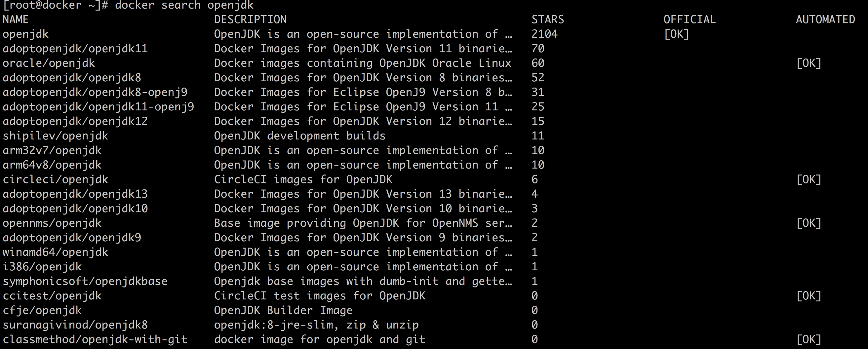Click the "OpenJDK development builds" description

click(x=299, y=136)
